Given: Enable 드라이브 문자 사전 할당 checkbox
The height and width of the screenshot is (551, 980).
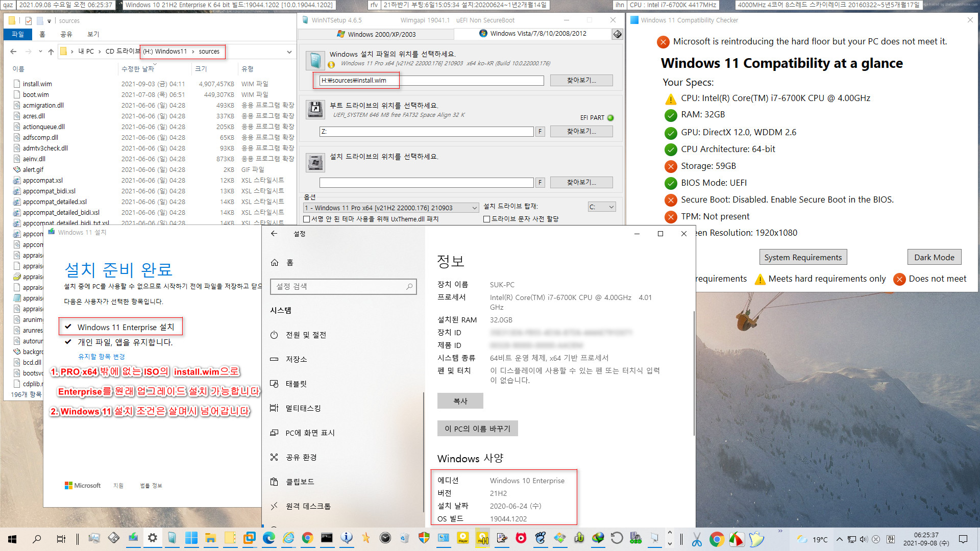Looking at the screenshot, I should [487, 219].
